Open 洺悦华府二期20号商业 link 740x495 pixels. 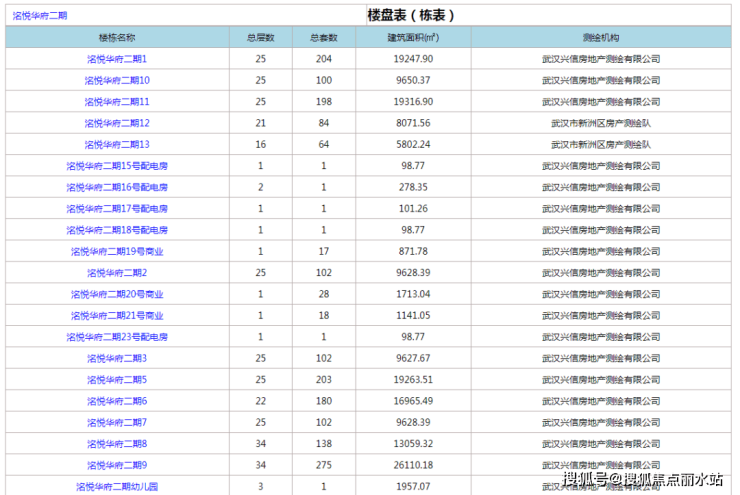117,294
